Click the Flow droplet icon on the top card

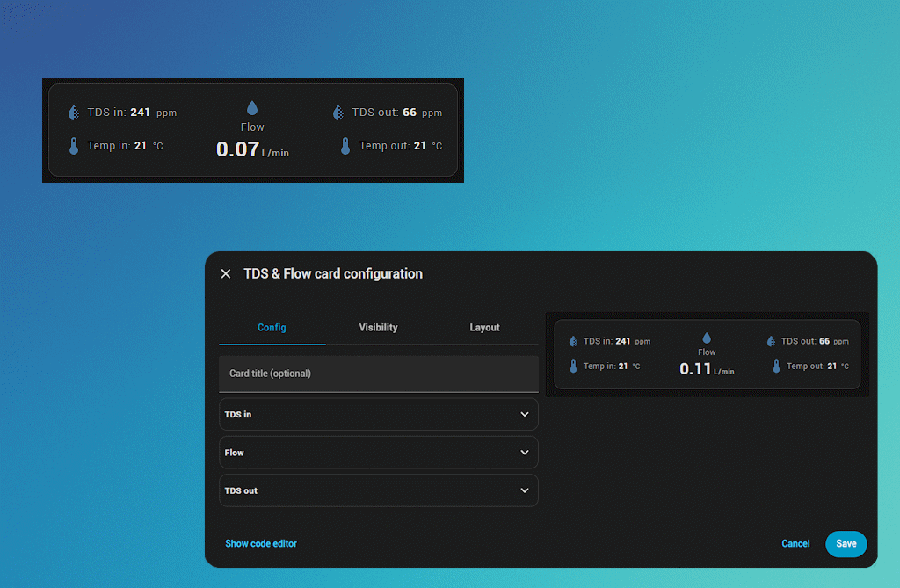pyautogui.click(x=252, y=105)
